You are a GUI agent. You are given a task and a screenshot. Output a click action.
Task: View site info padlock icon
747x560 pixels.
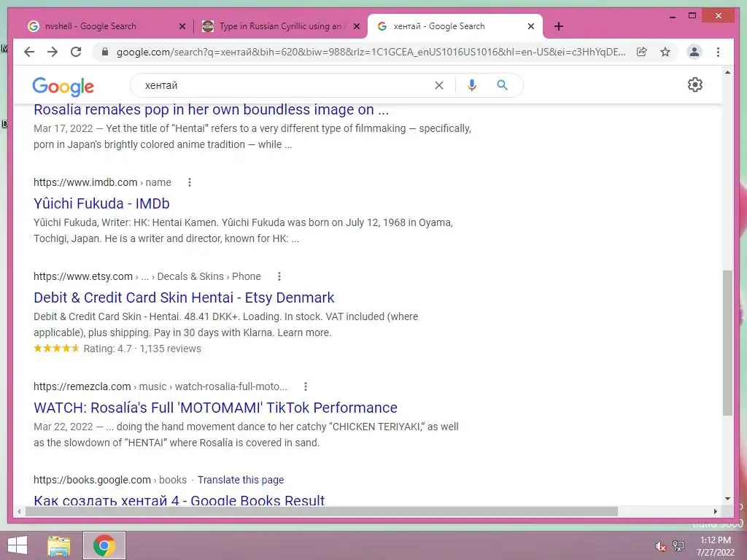point(105,52)
